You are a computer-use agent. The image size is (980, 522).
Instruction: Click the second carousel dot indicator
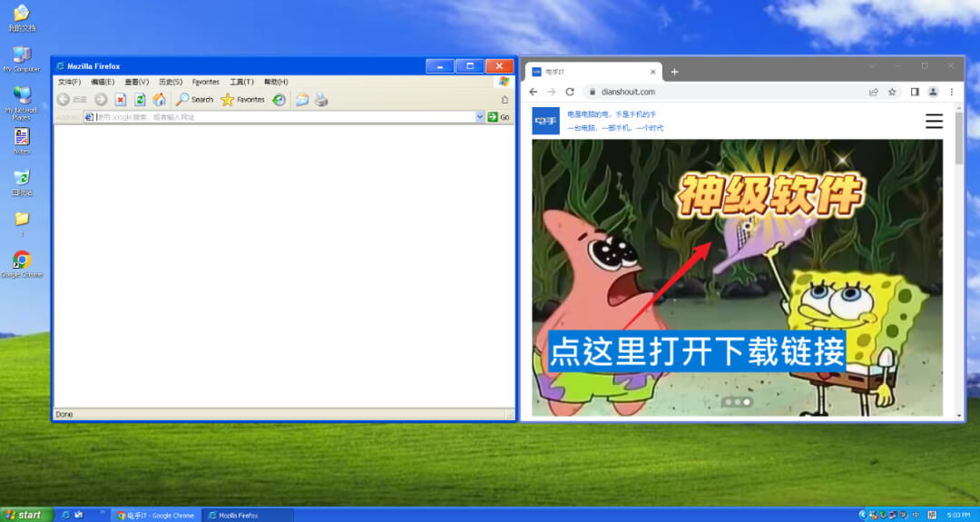coord(738,402)
